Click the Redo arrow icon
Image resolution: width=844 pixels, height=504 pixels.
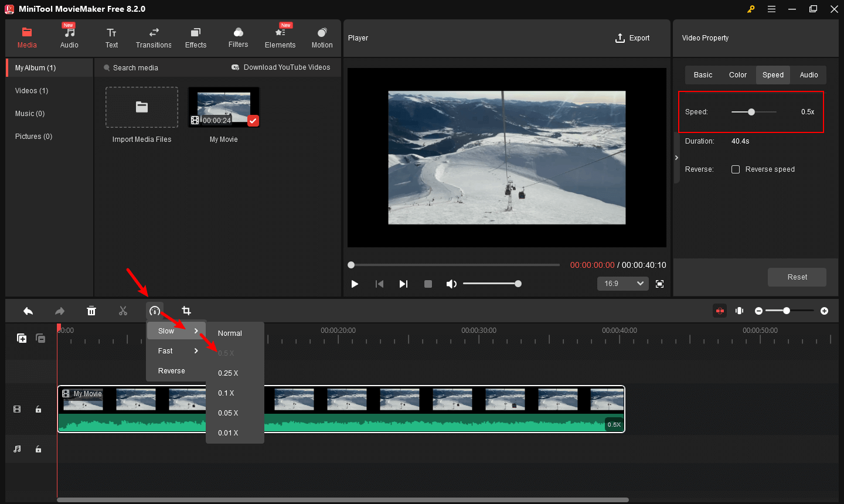60,311
